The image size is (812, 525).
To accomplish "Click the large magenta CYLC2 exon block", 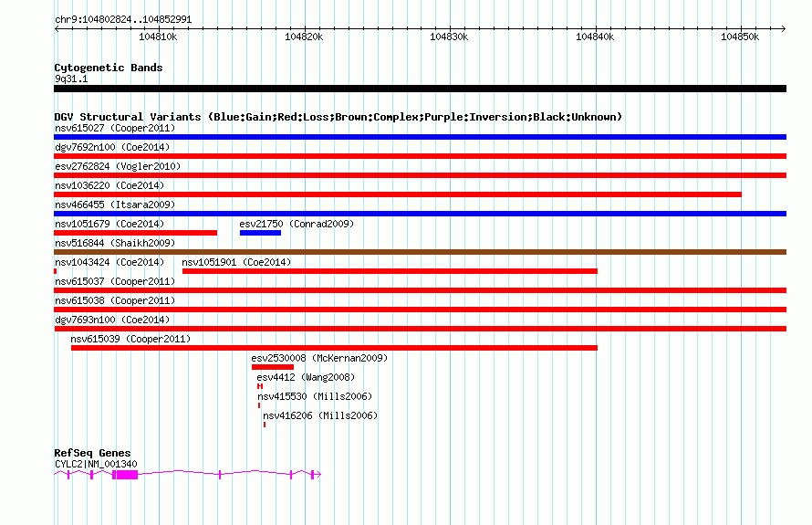I will click(127, 475).
